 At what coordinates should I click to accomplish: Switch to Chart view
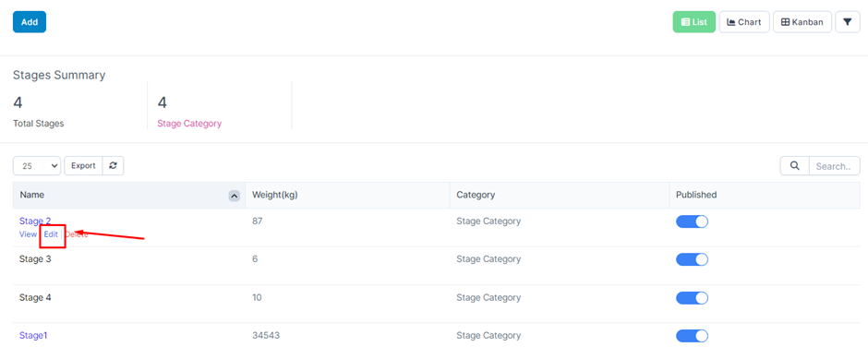pos(744,22)
